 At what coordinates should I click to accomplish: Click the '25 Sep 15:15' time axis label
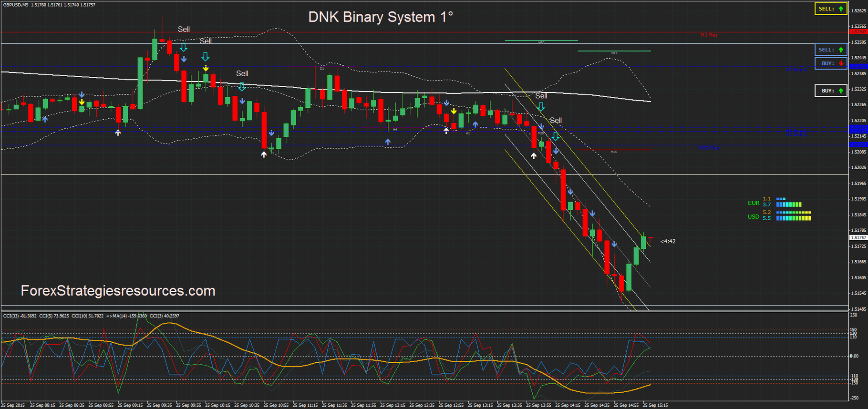(x=655, y=405)
